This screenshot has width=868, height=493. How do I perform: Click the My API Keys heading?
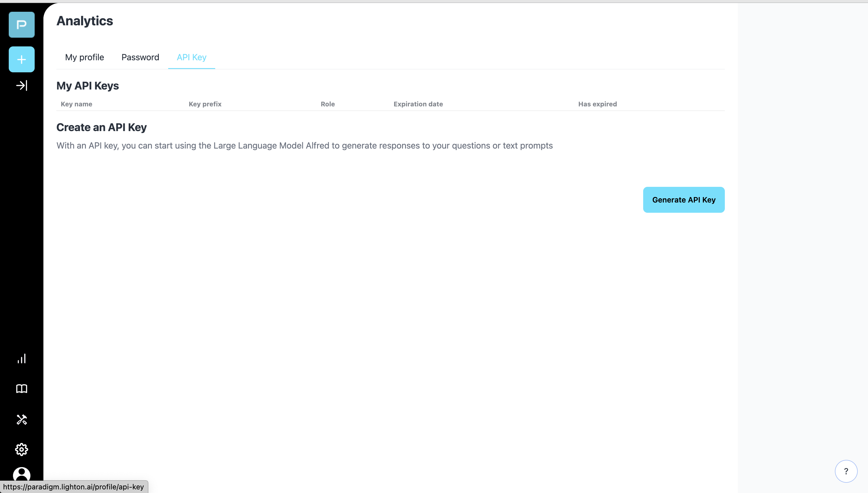[88, 86]
